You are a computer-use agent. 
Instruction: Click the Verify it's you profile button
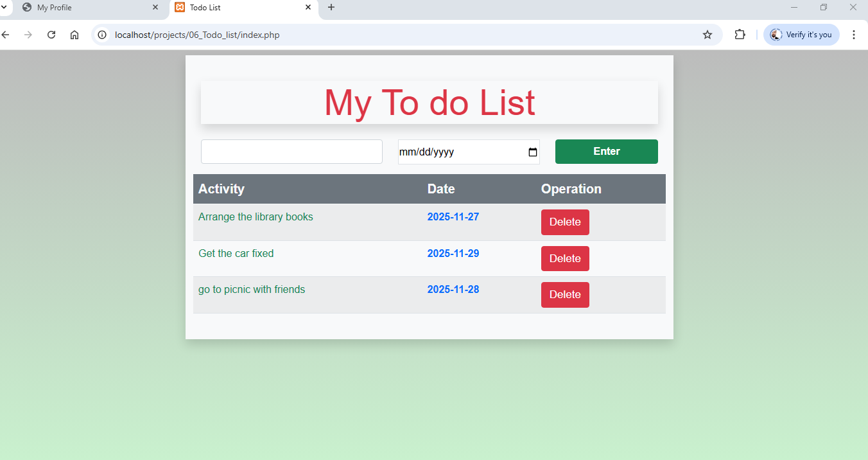[x=801, y=35]
